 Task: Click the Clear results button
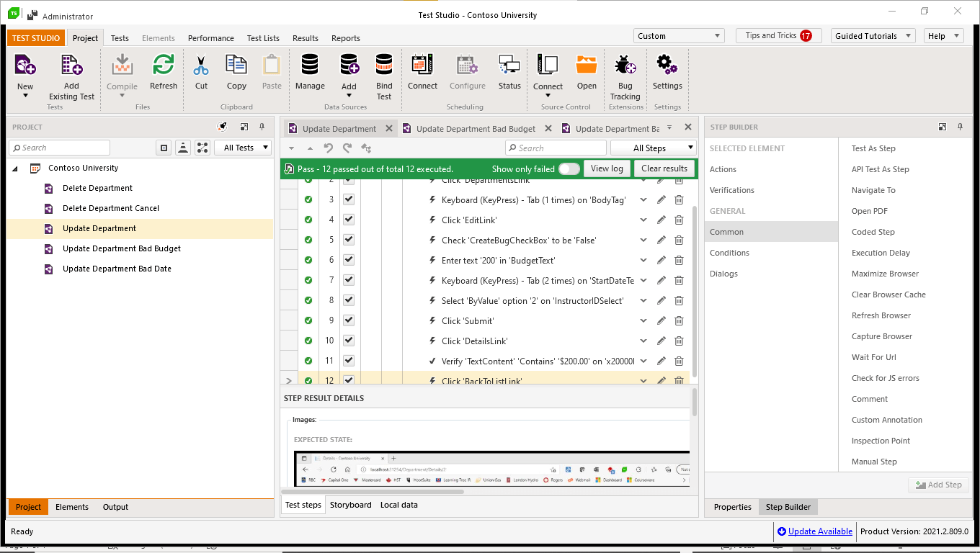pos(664,168)
